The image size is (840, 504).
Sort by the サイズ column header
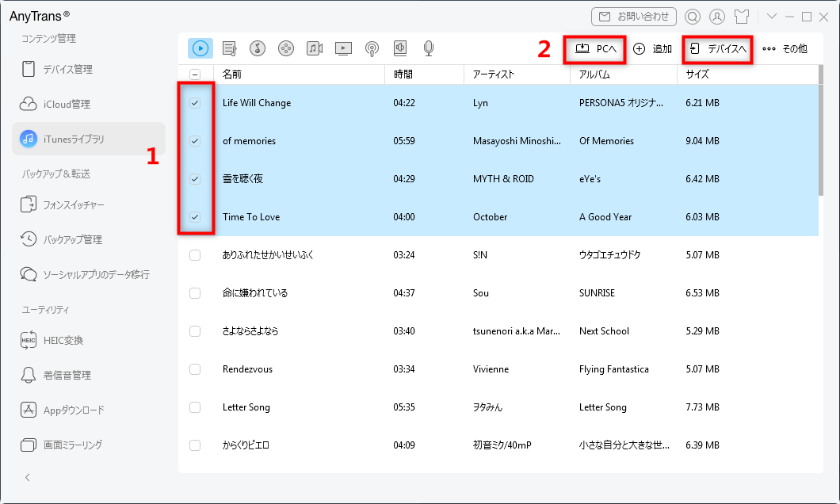coord(748,74)
